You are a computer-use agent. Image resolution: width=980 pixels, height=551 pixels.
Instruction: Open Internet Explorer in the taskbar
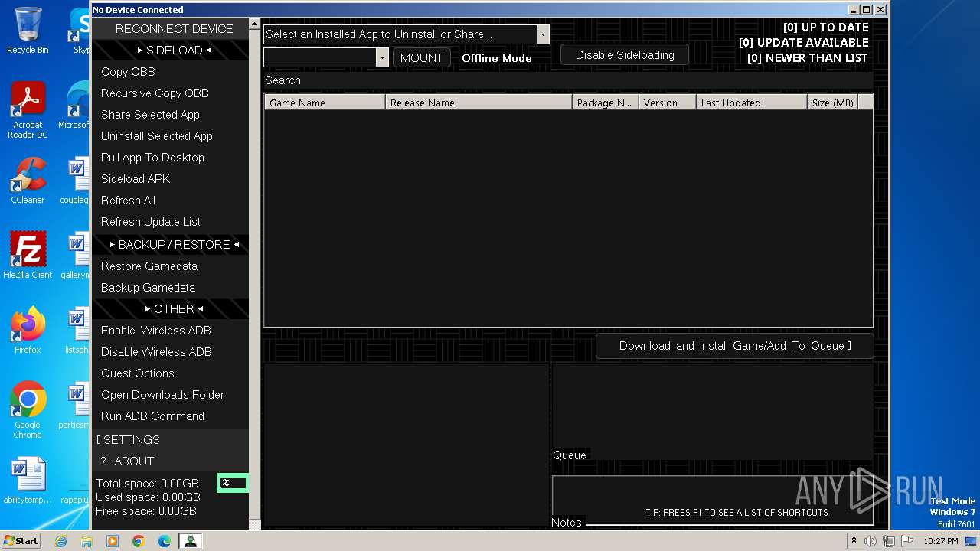60,541
